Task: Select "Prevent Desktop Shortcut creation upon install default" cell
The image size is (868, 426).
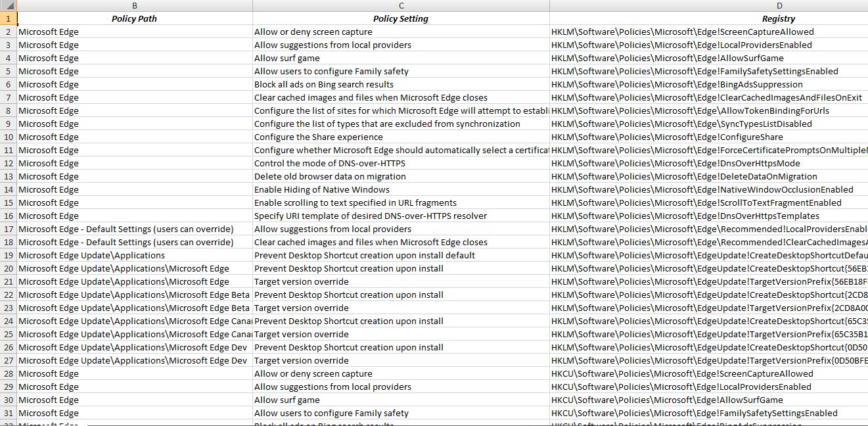Action: pos(401,255)
